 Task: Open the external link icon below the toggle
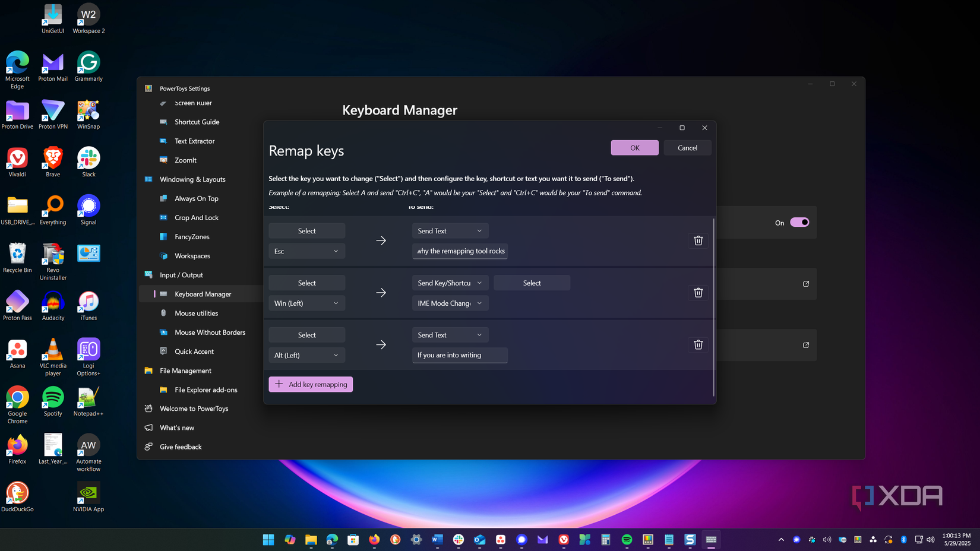(x=805, y=284)
